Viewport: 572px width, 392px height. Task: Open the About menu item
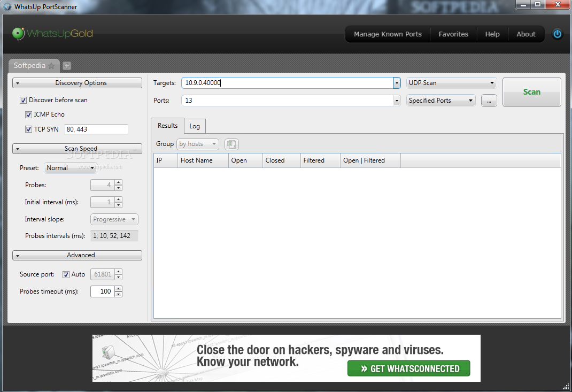tap(526, 34)
